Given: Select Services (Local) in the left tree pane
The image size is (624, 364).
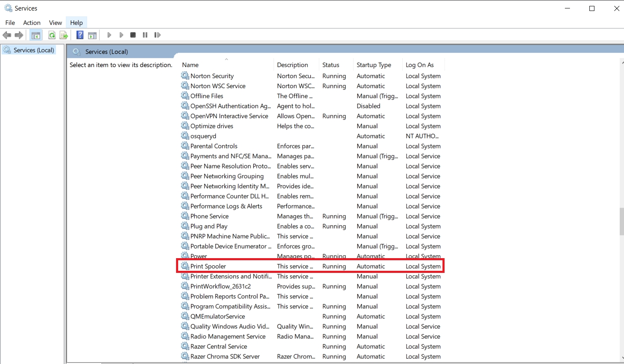Looking at the screenshot, I should (34, 50).
